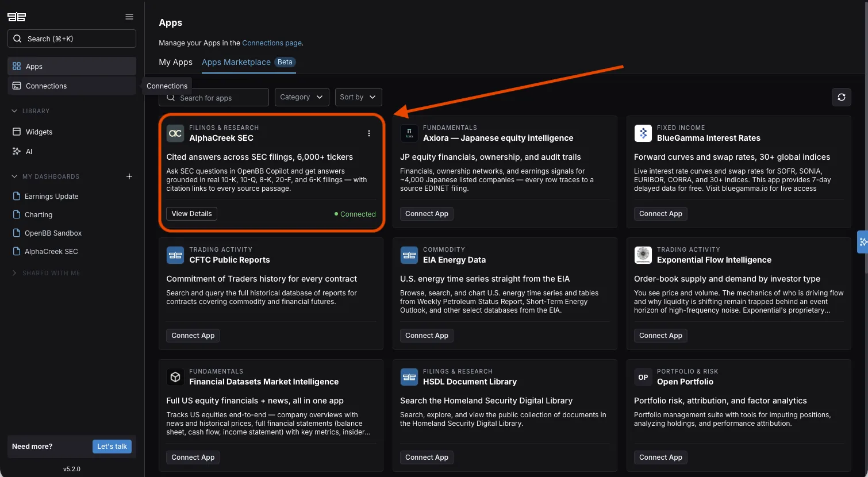Screen dimensions: 868x477
Task: Click the EIA Energy Data title
Action: [x=454, y=260]
